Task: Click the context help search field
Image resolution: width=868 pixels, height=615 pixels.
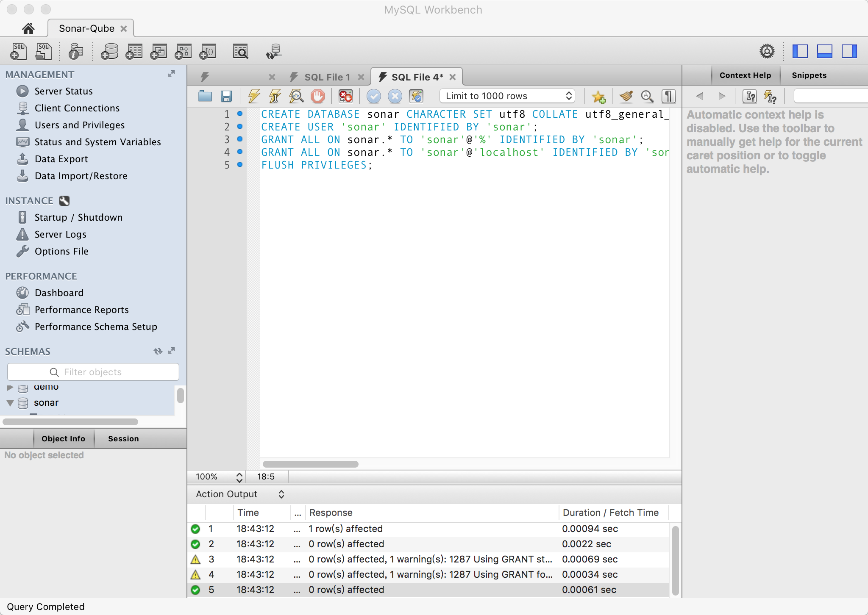Action: (x=831, y=96)
